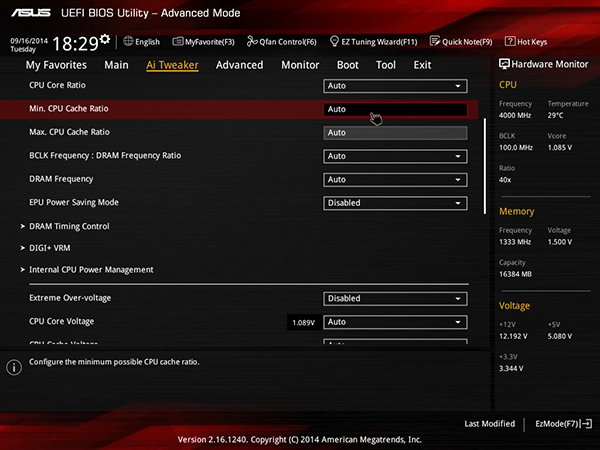Click Last Modified button
The height and width of the screenshot is (450, 600).
489,424
